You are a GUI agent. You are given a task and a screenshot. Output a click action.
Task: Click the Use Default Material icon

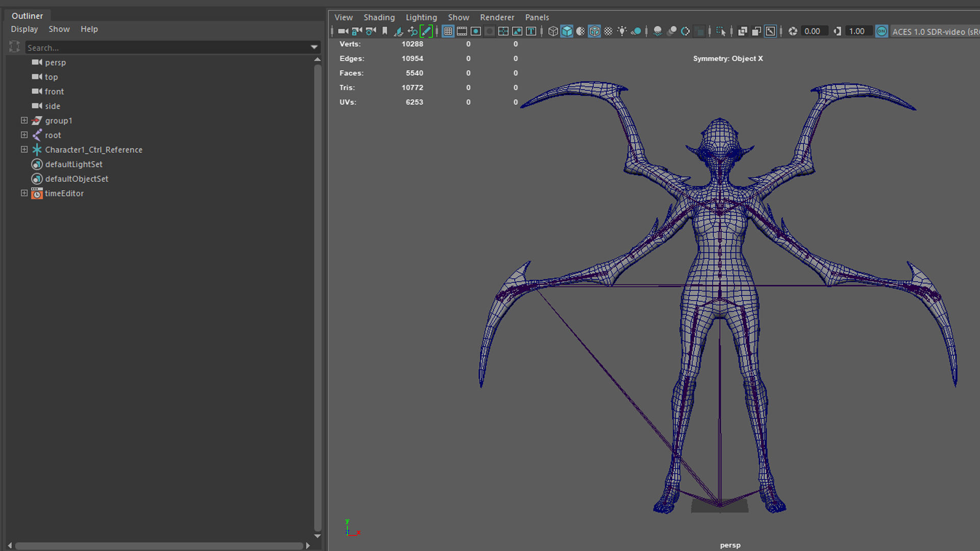click(x=580, y=31)
